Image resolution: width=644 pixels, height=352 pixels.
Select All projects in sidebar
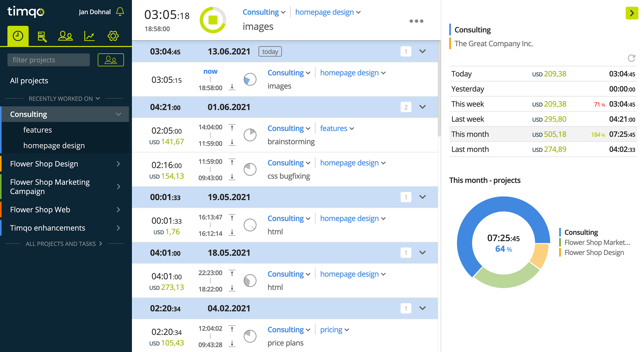(x=29, y=81)
